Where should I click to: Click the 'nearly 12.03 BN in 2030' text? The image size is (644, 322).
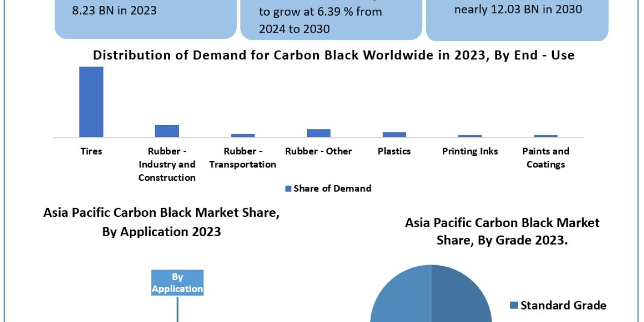pos(518,9)
